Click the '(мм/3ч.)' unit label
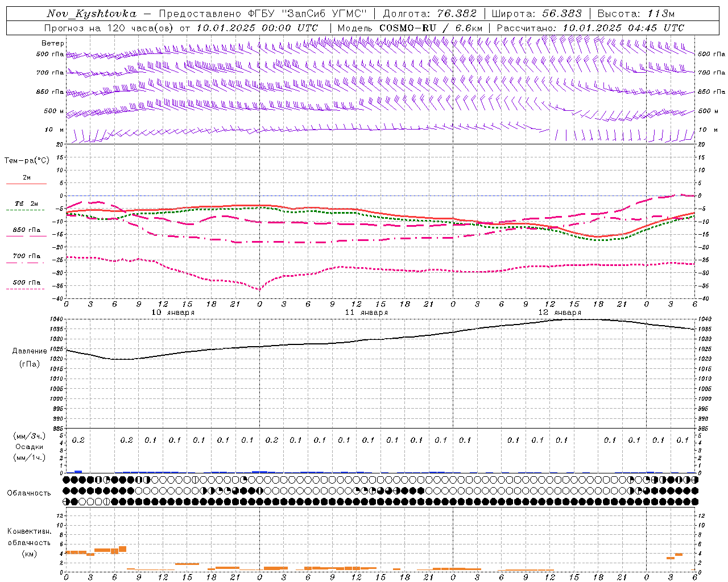 29,436
